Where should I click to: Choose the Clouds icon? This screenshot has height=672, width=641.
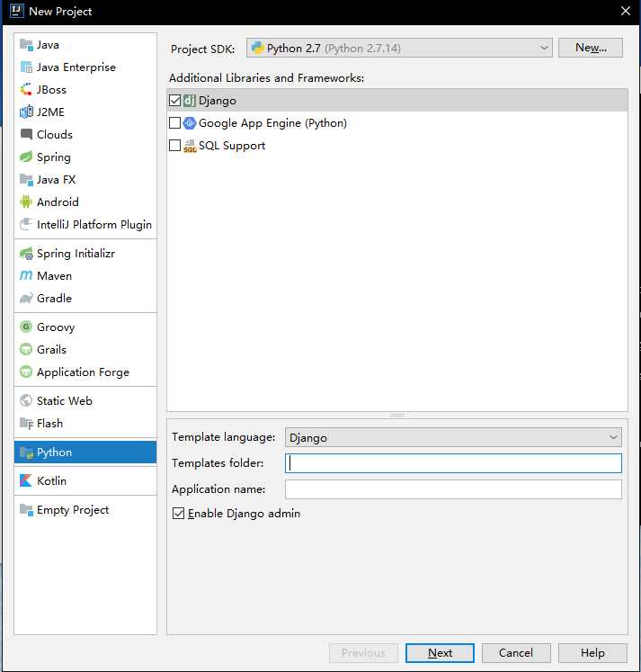(26, 134)
